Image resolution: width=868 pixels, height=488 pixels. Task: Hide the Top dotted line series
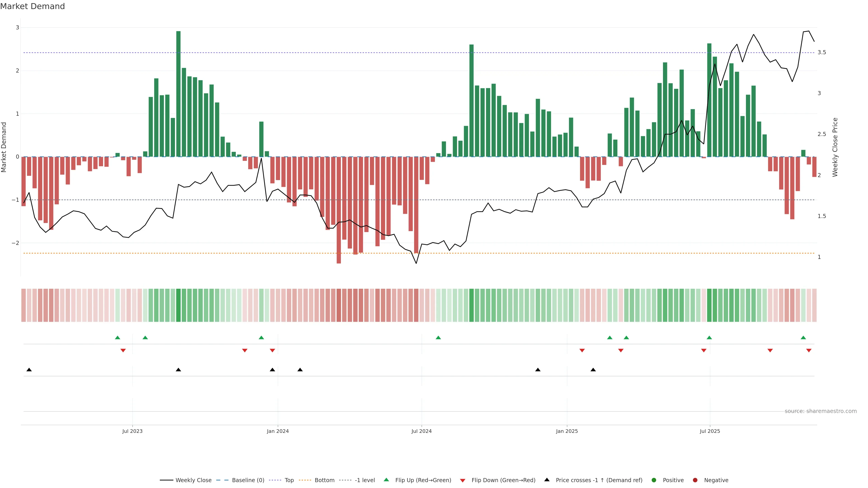coord(289,480)
